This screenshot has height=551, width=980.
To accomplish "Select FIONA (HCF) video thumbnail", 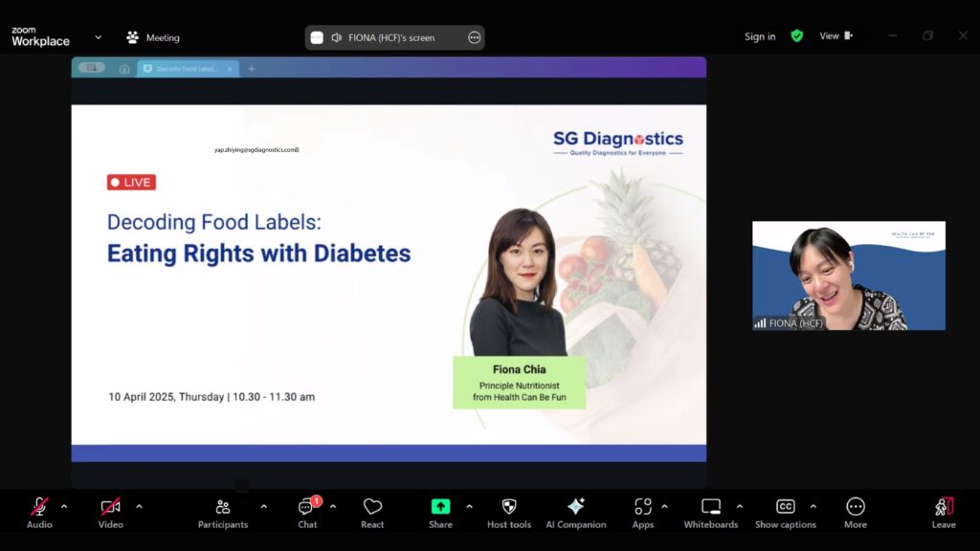I will pos(849,275).
